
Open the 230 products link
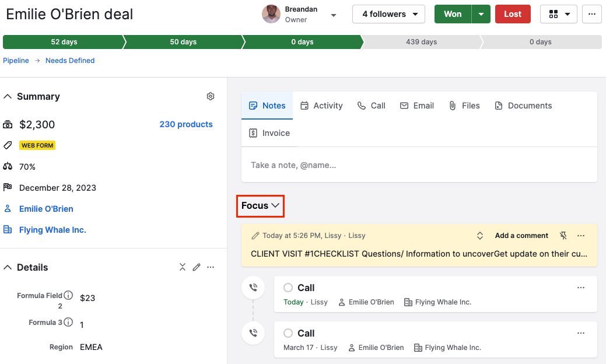(186, 124)
